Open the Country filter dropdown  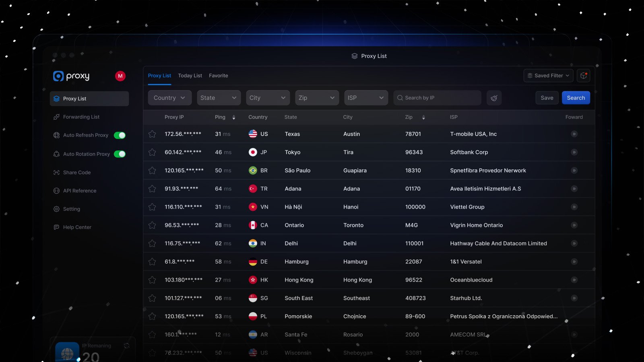(169, 98)
